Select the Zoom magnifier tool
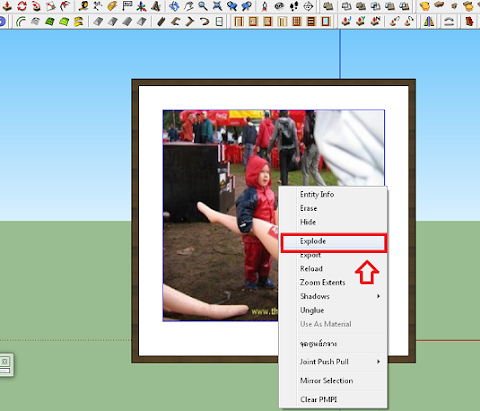 (203, 6)
